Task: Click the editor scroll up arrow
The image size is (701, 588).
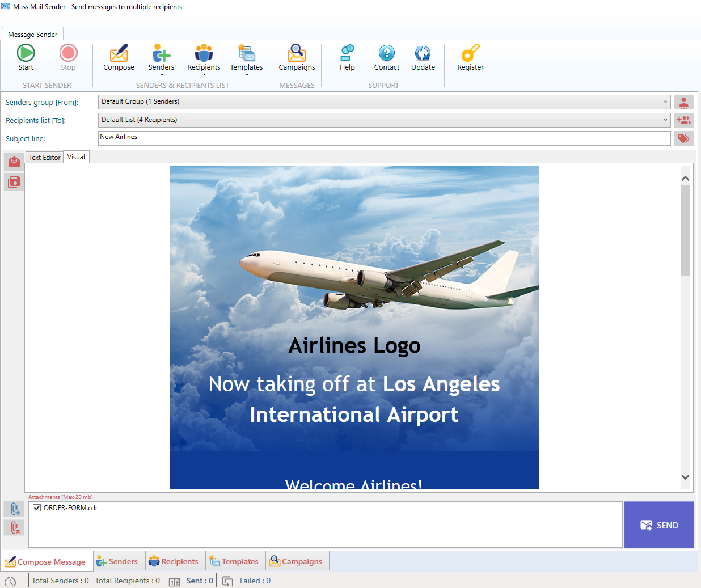Action: point(685,178)
